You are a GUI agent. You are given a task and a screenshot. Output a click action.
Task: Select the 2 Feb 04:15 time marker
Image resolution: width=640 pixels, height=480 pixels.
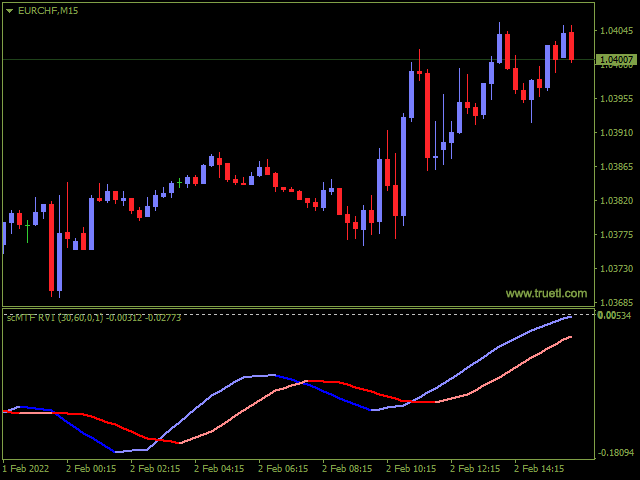(x=219, y=469)
